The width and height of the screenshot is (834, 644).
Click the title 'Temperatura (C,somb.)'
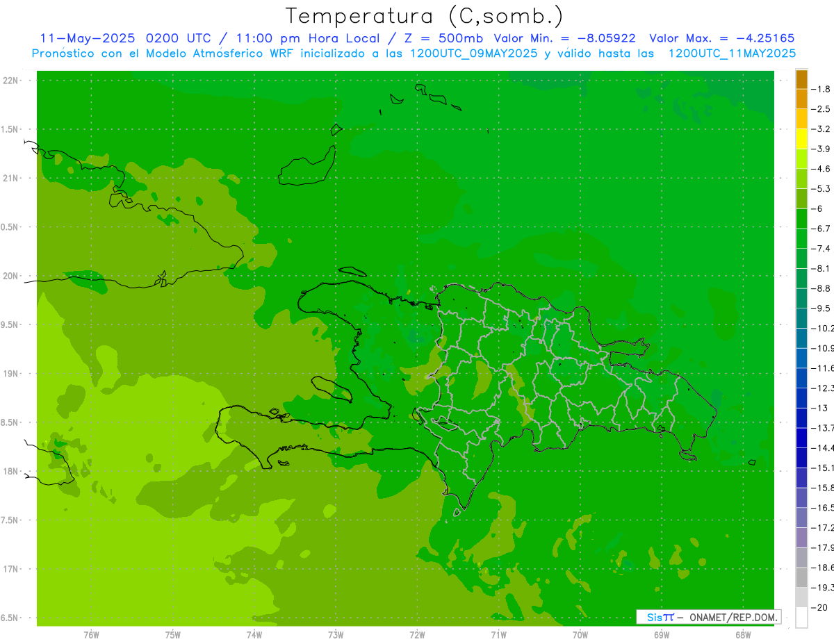click(425, 17)
